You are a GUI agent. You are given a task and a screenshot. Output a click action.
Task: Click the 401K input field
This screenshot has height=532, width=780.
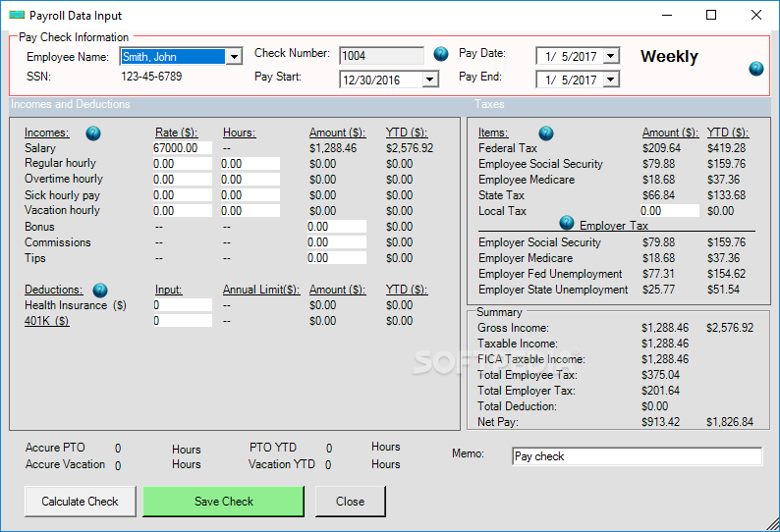pos(183,321)
